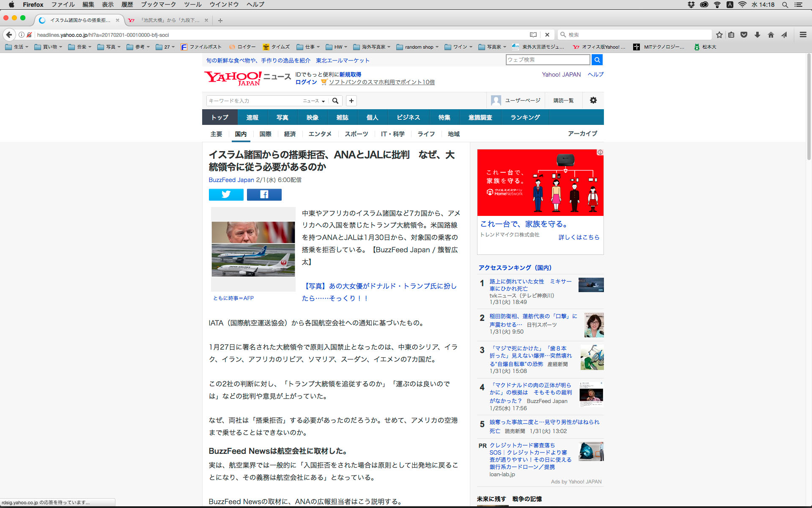Bookmark this page with star icon
This screenshot has width=812, height=508.
tap(719, 35)
